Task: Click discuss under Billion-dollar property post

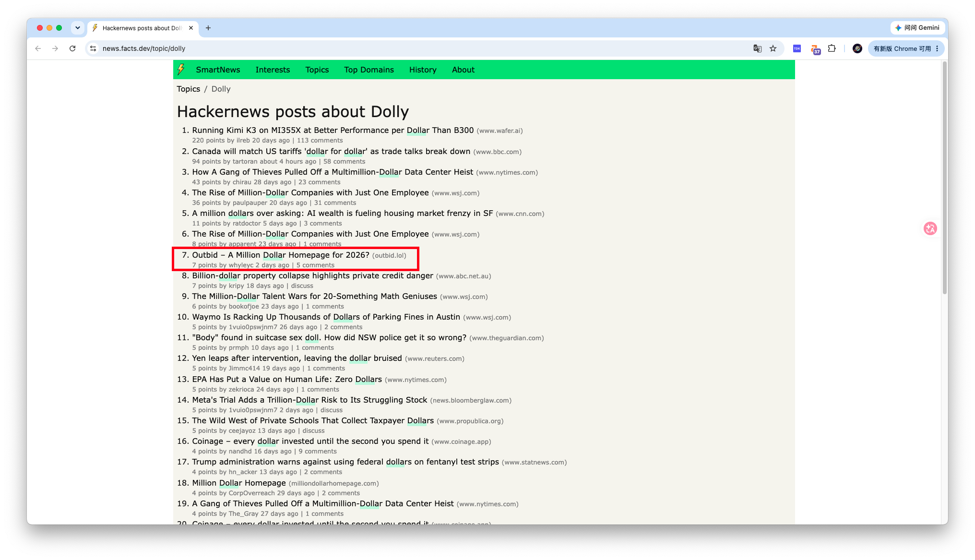Action: [x=302, y=286]
